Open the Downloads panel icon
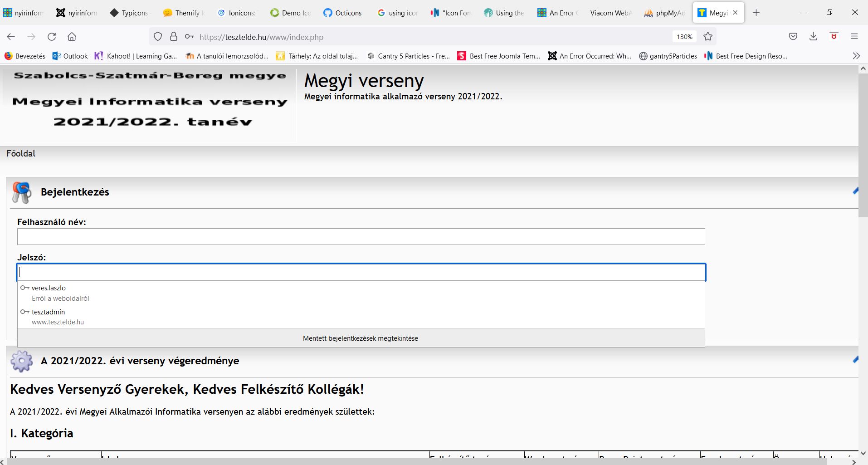 [813, 37]
